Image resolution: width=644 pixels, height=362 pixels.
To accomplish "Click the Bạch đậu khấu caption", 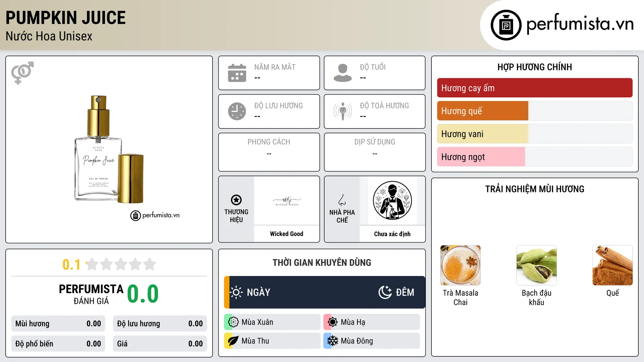I will (x=536, y=298).
